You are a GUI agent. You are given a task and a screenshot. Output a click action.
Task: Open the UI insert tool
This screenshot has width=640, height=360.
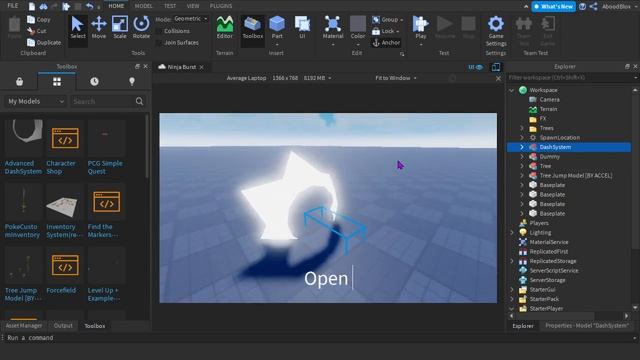(x=302, y=27)
